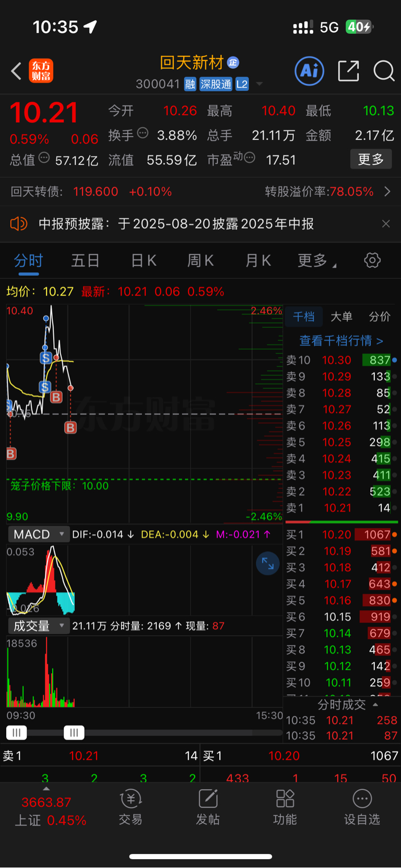Tap 上证 index 3663.87 ticker
This screenshot has width=401, height=868.
[50, 811]
